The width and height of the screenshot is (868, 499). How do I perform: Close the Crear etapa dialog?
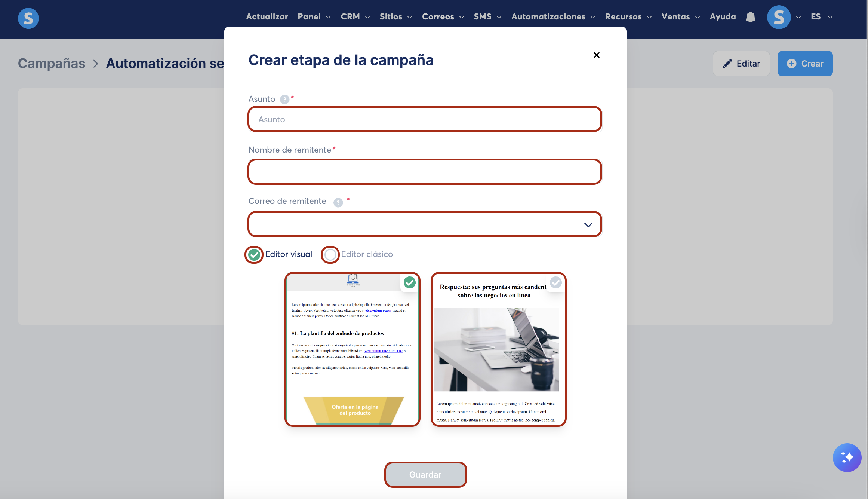[x=596, y=55]
